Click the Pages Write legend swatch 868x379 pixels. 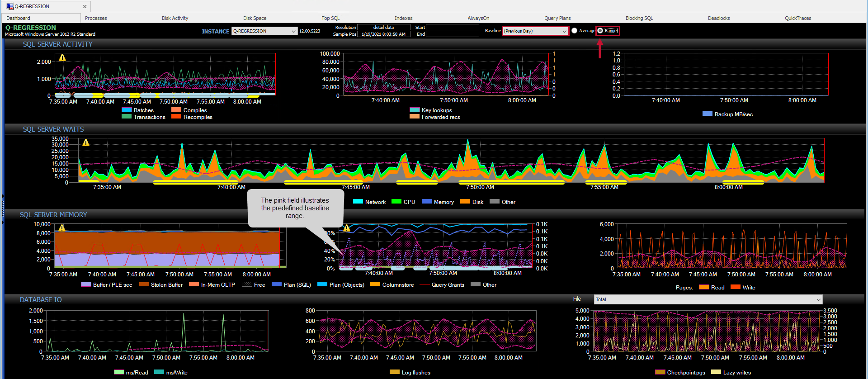(x=736, y=287)
